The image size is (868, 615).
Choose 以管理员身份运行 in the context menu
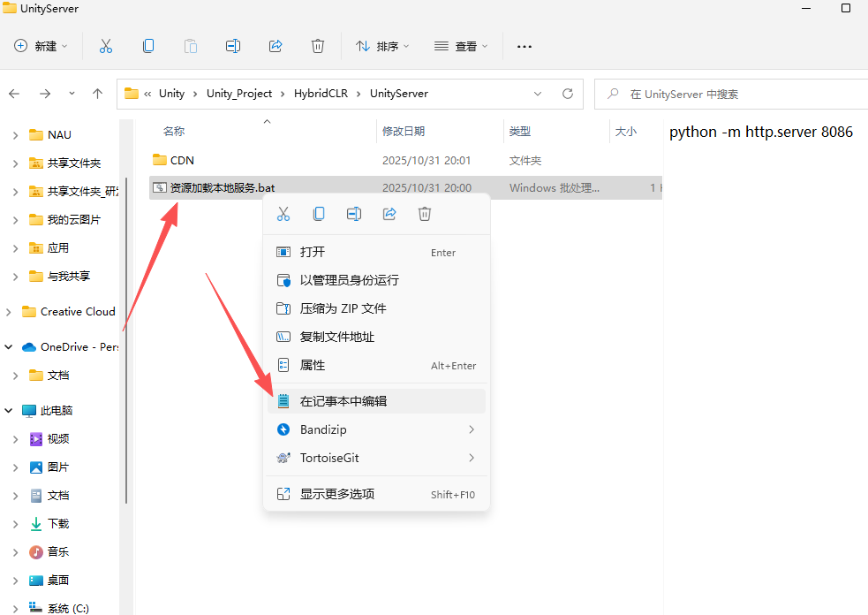click(376, 280)
